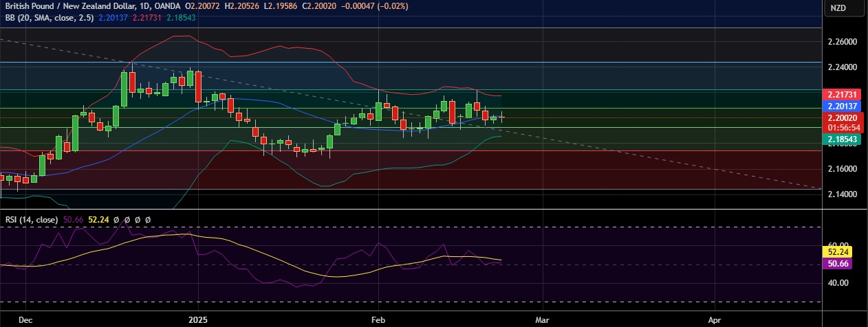Click the Apr label on the time axis

(715, 320)
